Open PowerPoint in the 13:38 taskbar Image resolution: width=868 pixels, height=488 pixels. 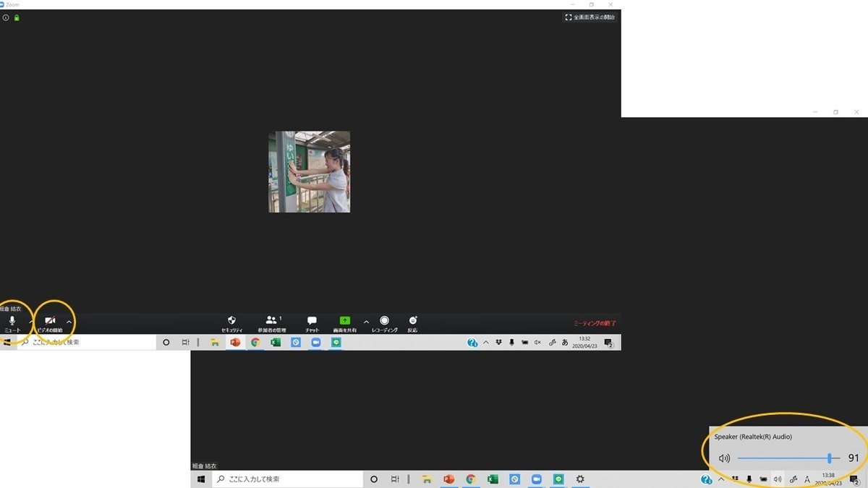(448, 479)
